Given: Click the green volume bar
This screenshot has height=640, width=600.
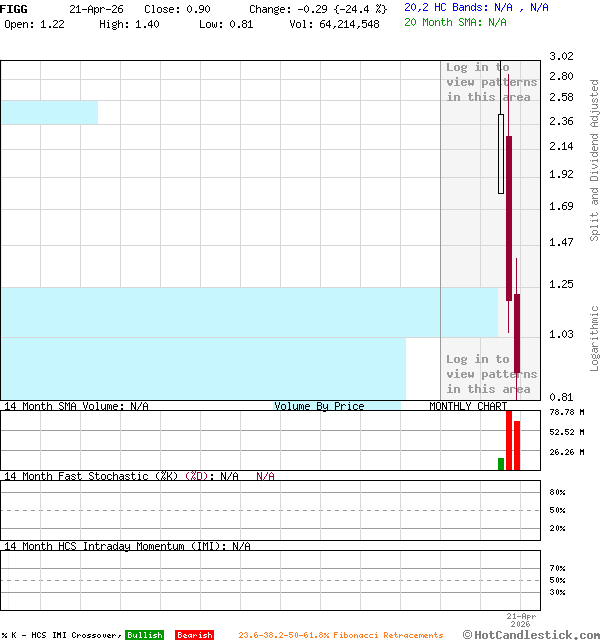Looking at the screenshot, I should pos(501,464).
